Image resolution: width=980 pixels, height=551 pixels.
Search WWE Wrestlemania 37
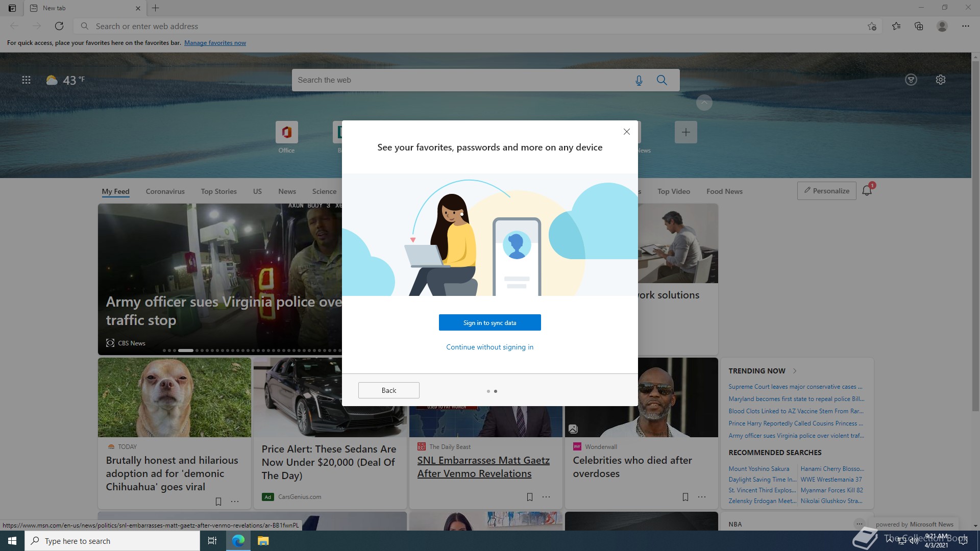click(x=831, y=480)
